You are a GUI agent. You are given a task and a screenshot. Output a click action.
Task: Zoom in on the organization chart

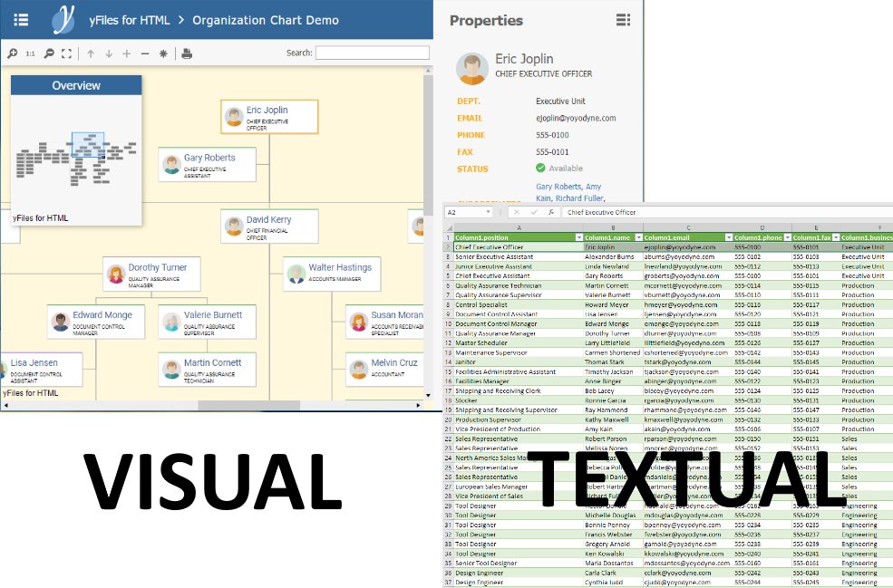tap(12, 53)
